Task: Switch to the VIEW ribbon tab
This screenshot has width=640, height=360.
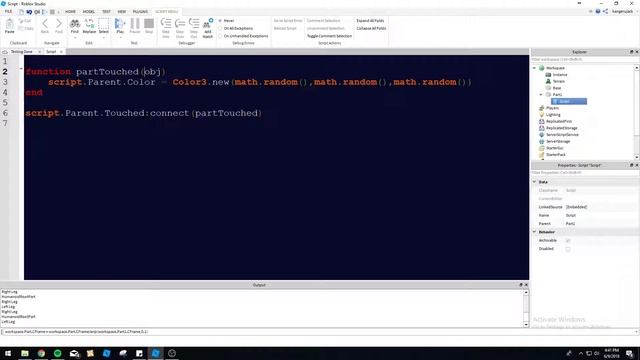Action: 122,11
